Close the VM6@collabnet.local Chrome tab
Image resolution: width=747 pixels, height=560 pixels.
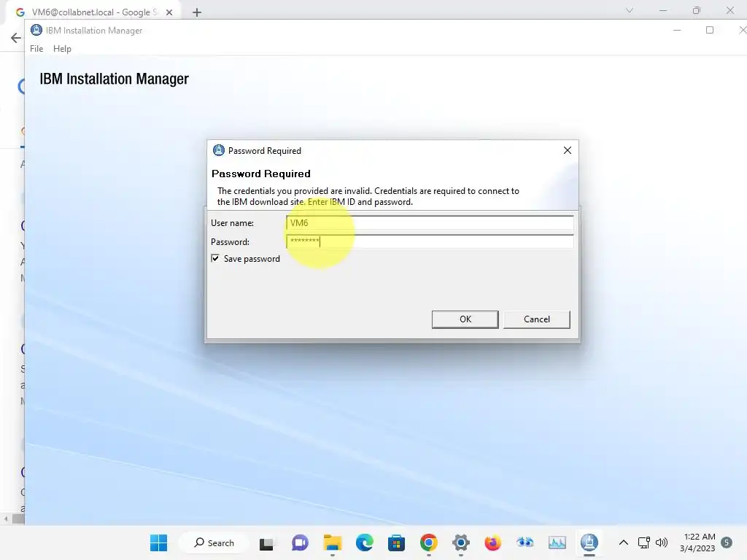pos(169,12)
